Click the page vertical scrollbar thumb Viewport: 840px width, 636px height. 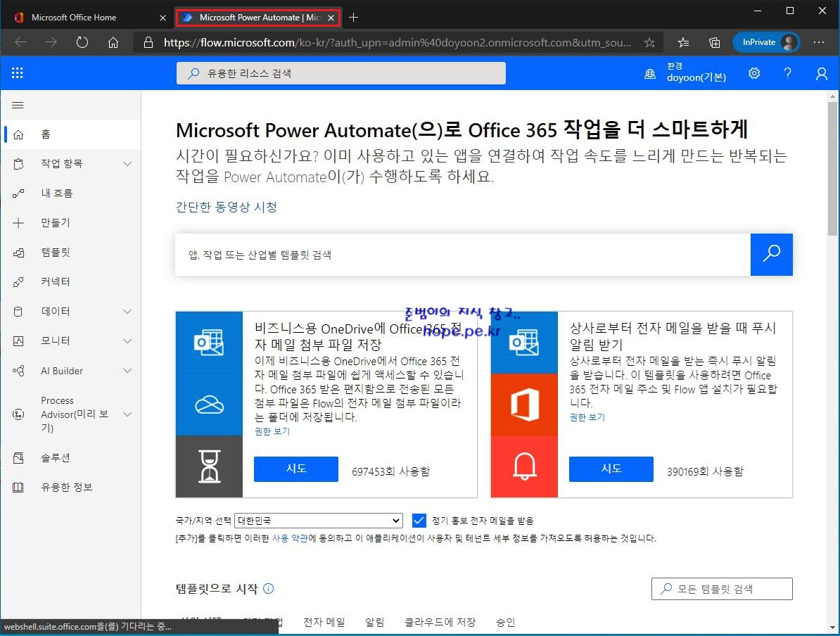(x=832, y=169)
